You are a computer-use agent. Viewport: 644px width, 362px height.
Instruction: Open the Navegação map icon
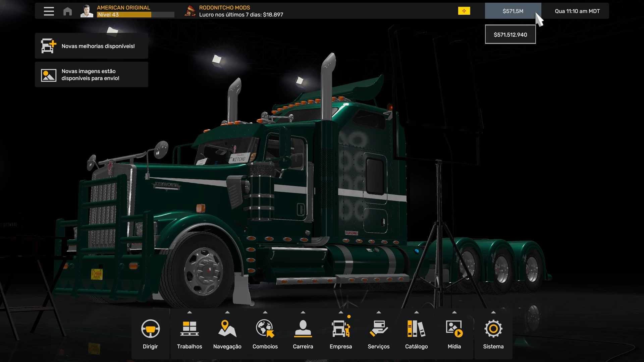tap(227, 329)
